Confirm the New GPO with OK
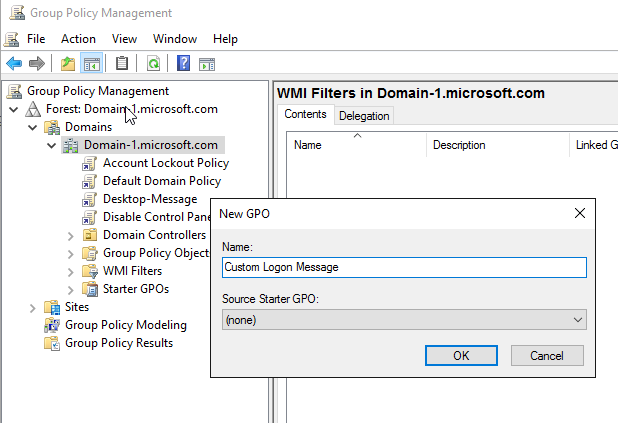 [461, 356]
